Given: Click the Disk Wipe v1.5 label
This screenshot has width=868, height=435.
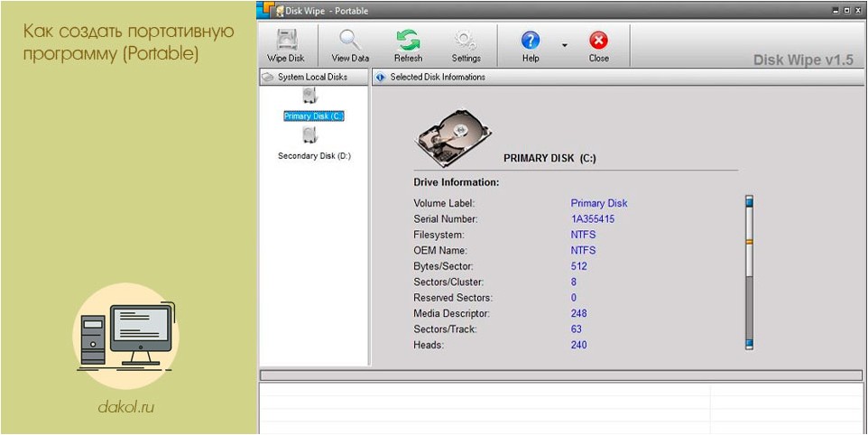Looking at the screenshot, I should tap(803, 60).
